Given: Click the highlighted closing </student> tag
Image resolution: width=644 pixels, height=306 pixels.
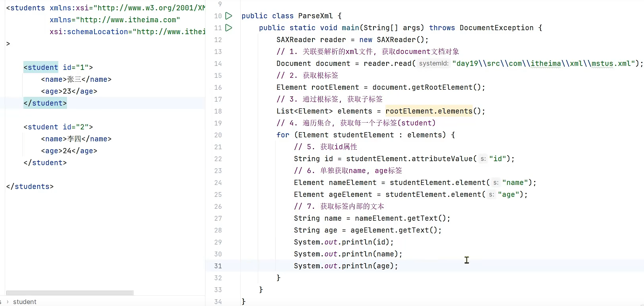Looking at the screenshot, I should 45,103.
